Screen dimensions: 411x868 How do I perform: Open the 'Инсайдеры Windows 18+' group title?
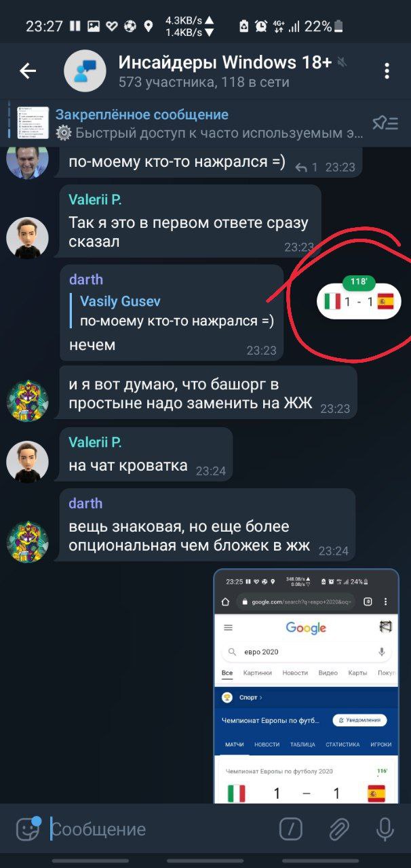[225, 62]
